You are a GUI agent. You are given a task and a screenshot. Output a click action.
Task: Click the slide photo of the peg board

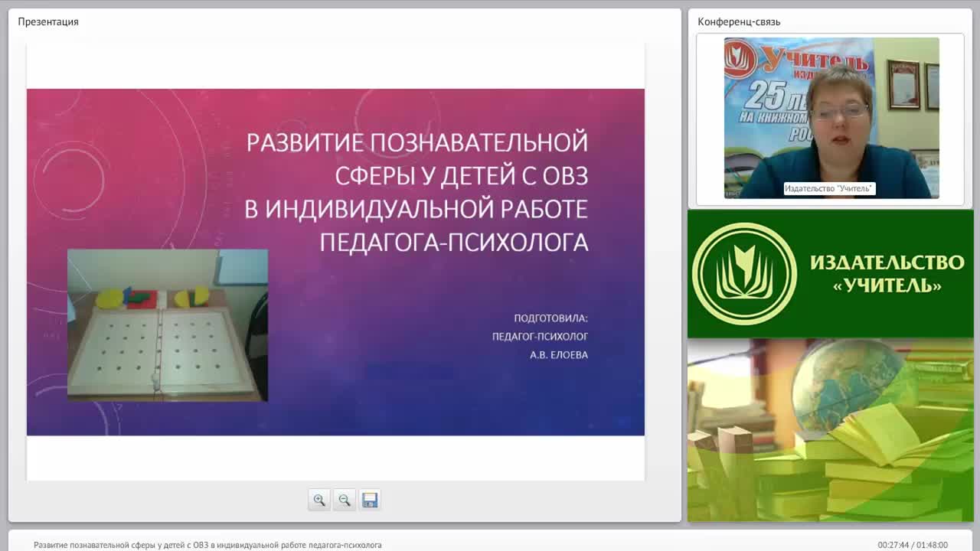(168, 324)
